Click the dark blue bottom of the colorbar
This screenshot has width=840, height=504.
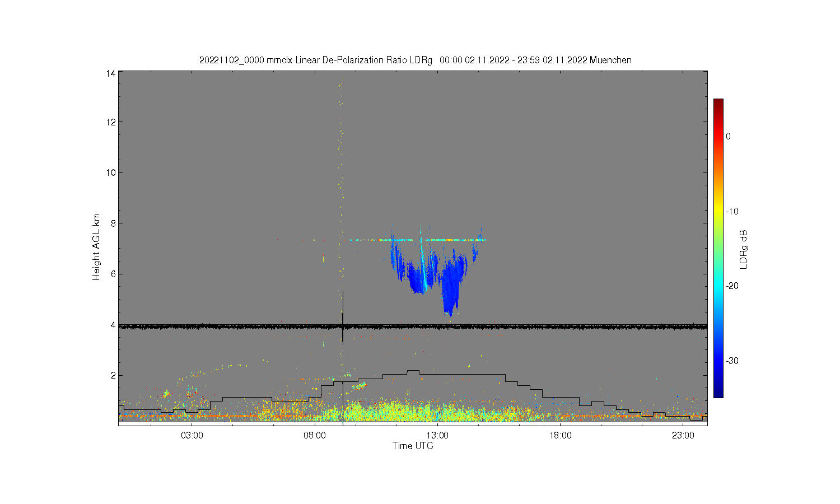click(x=718, y=393)
